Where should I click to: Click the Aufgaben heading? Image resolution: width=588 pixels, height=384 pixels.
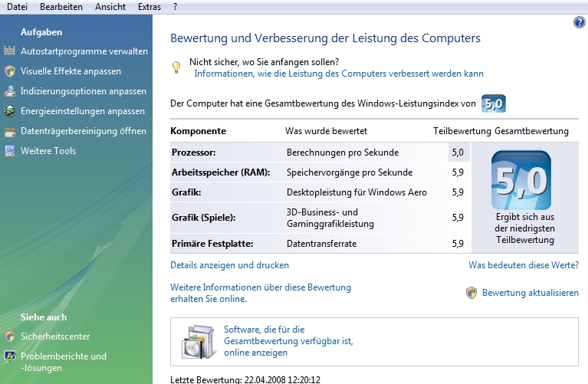(x=41, y=32)
